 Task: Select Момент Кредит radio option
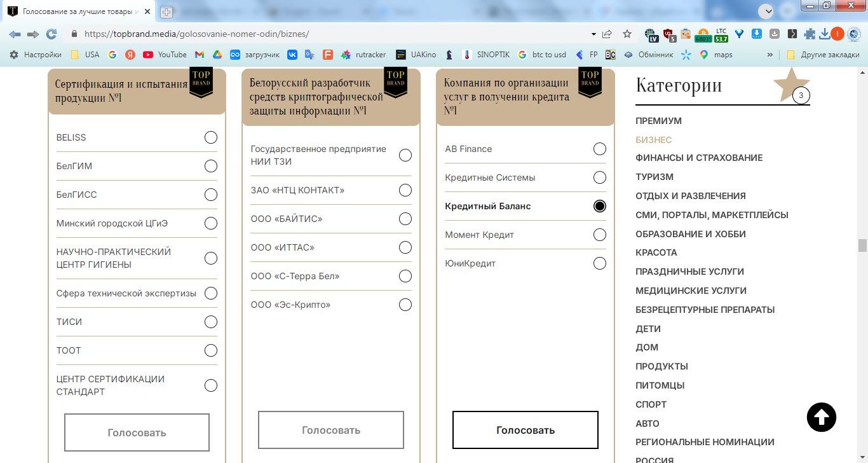[600, 235]
